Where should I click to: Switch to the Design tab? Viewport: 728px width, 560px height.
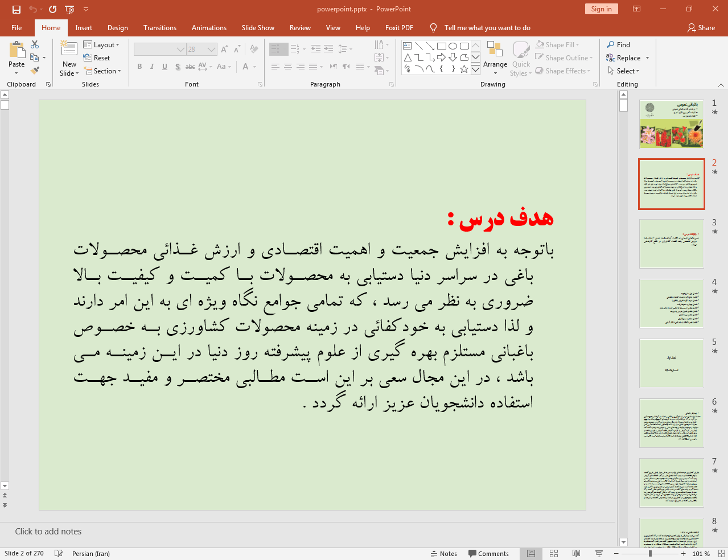[x=117, y=28]
